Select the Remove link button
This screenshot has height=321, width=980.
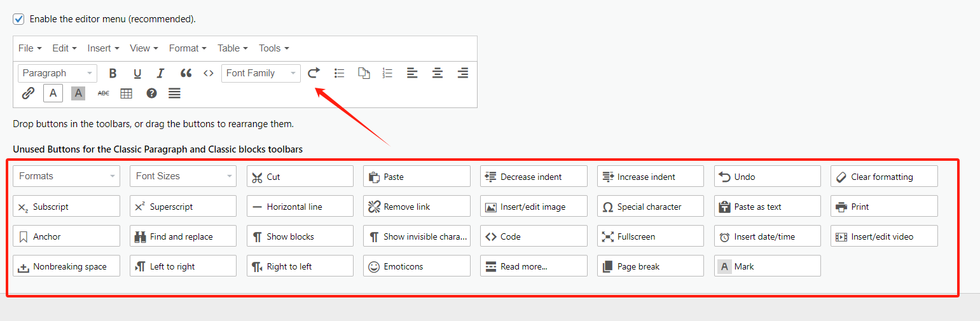417,206
